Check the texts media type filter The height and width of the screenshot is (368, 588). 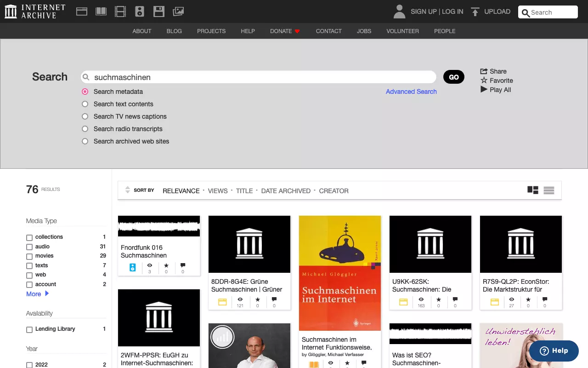(x=29, y=266)
